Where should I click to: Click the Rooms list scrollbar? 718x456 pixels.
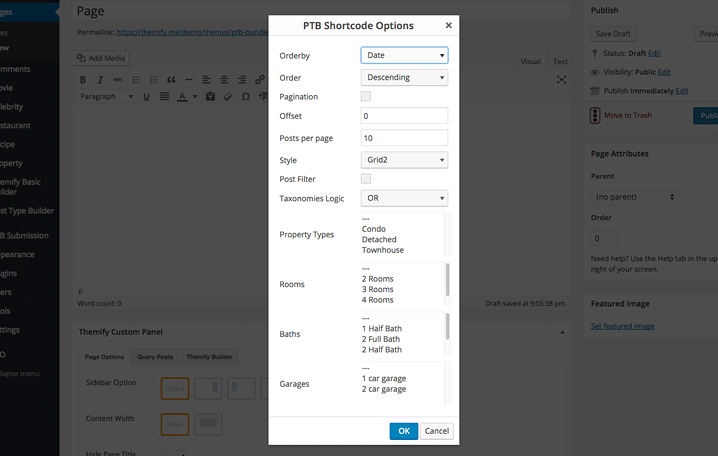(x=447, y=280)
